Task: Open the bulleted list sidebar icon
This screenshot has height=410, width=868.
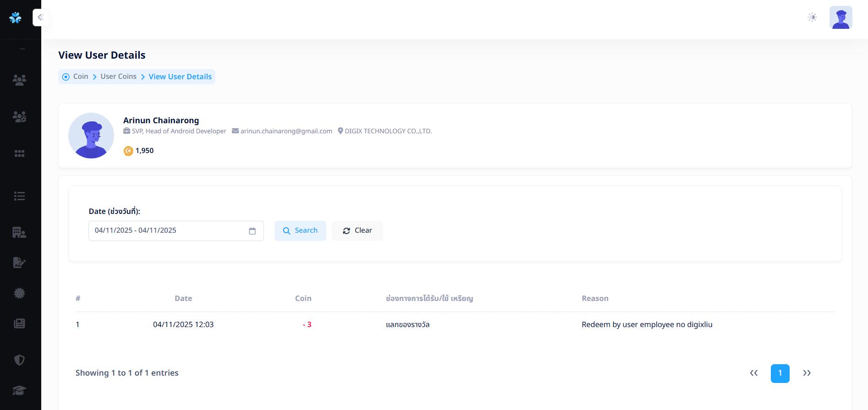Action: pyautogui.click(x=19, y=196)
